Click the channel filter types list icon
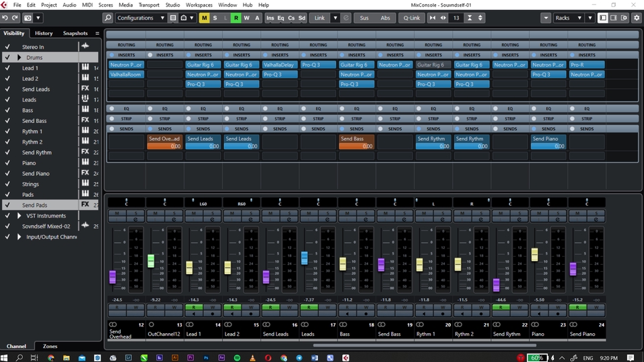Viewport: 644px width, 362px height. coord(173,17)
